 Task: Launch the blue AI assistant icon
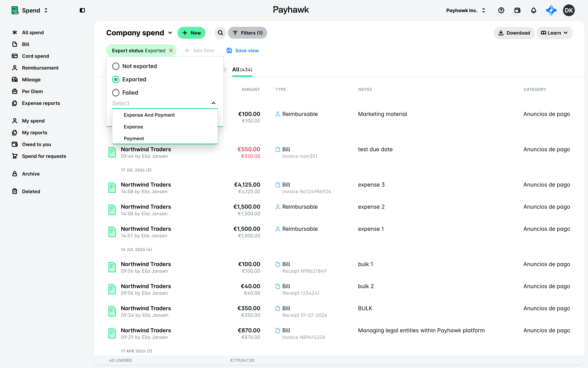[x=551, y=10]
